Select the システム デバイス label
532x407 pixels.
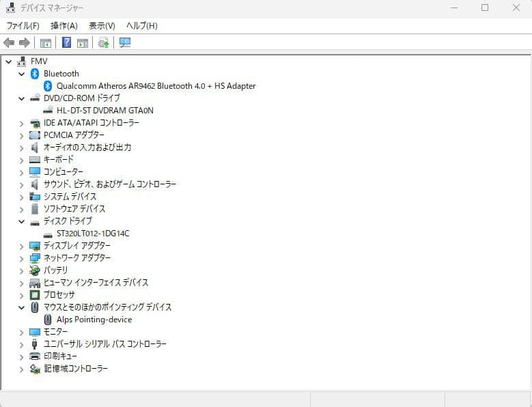pyautogui.click(x=70, y=197)
